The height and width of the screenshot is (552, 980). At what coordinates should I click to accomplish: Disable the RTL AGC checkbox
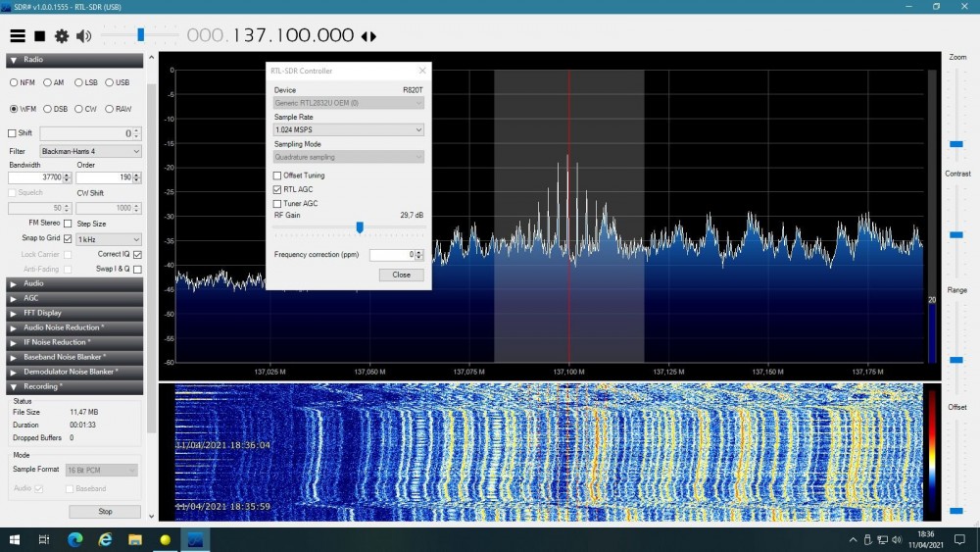[277, 189]
